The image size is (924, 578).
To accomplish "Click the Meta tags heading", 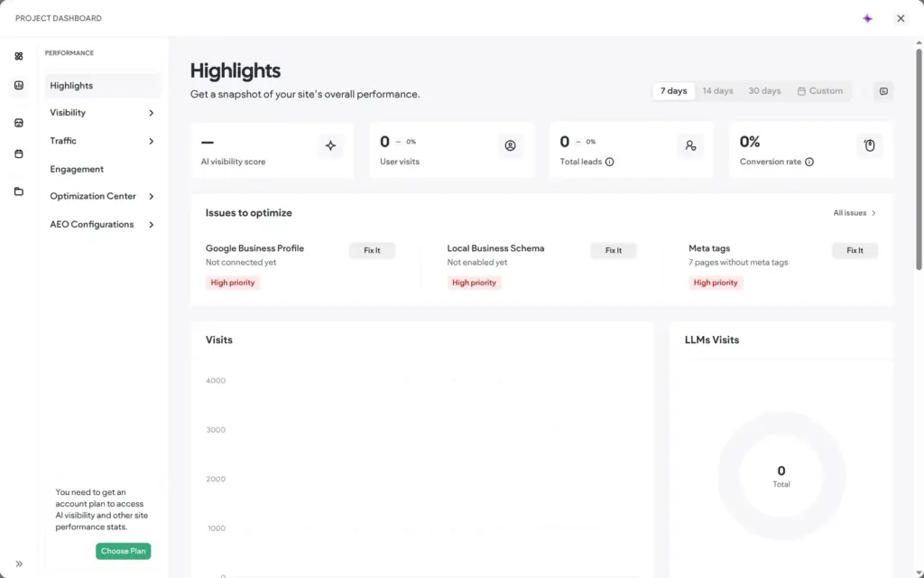I will tap(709, 248).
